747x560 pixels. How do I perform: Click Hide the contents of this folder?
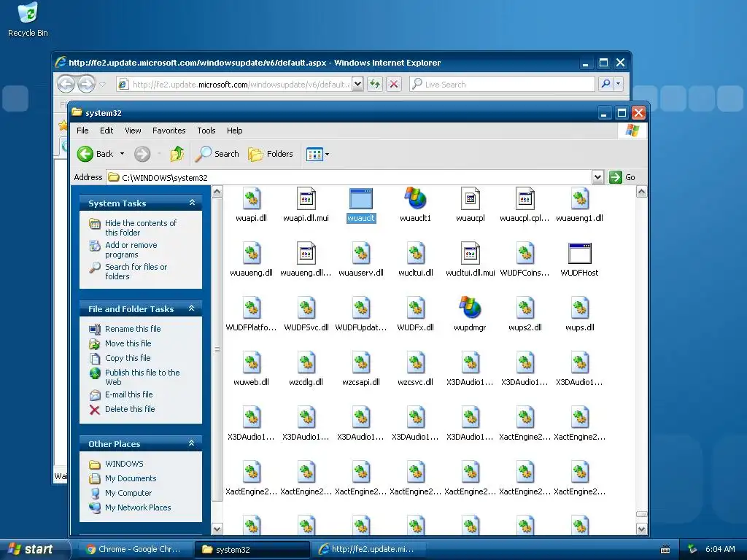141,227
